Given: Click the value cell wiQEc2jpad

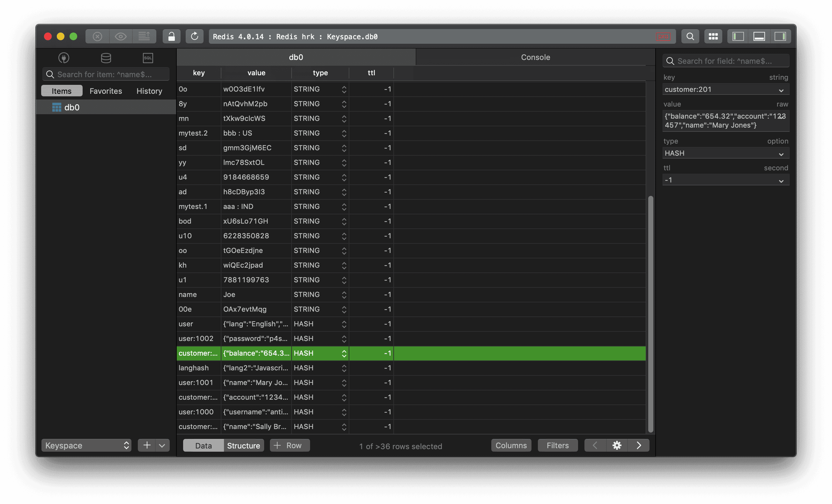Looking at the screenshot, I should [x=256, y=265].
